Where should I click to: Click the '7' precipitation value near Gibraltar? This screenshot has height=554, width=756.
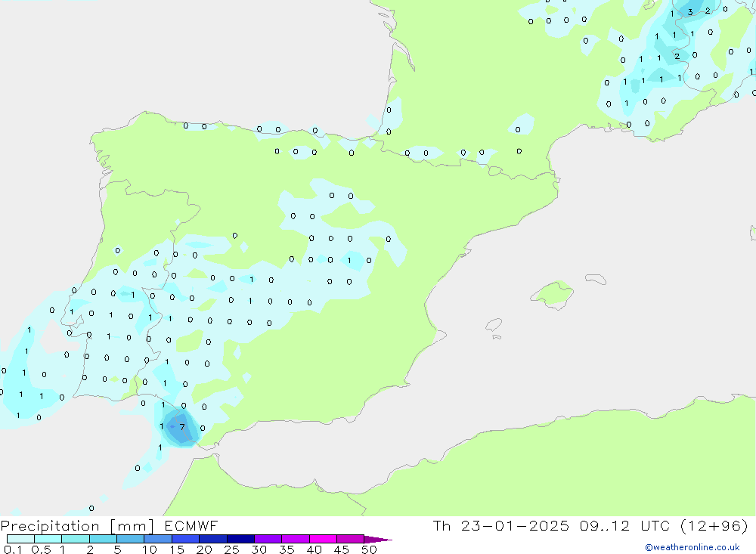182,427
